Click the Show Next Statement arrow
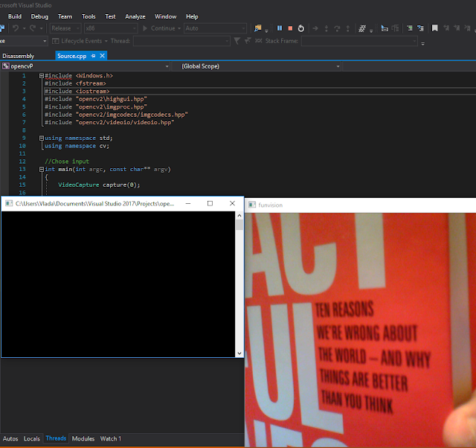 click(315, 28)
